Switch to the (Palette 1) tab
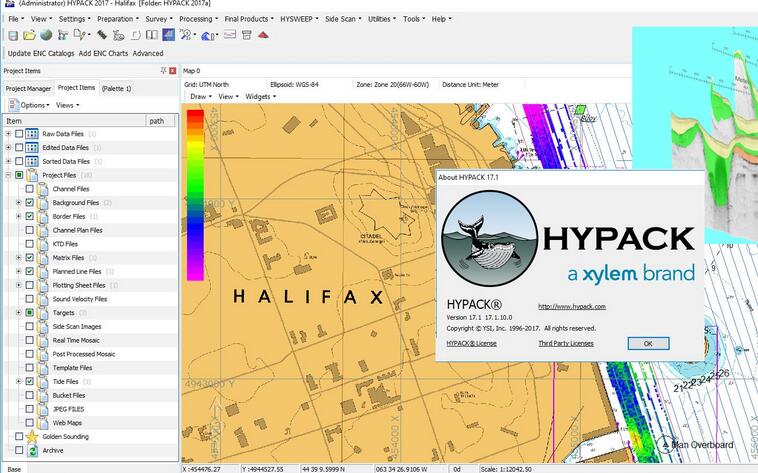758x473 pixels. pyautogui.click(x=116, y=89)
